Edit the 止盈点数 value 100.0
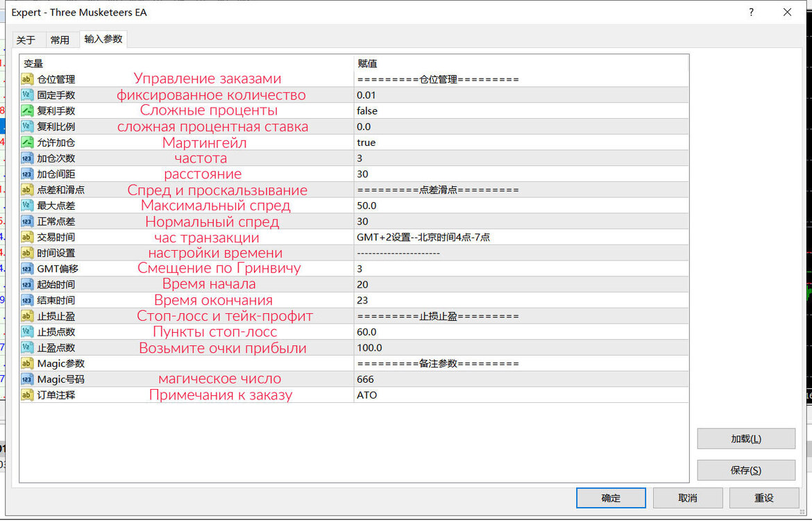 coord(521,348)
